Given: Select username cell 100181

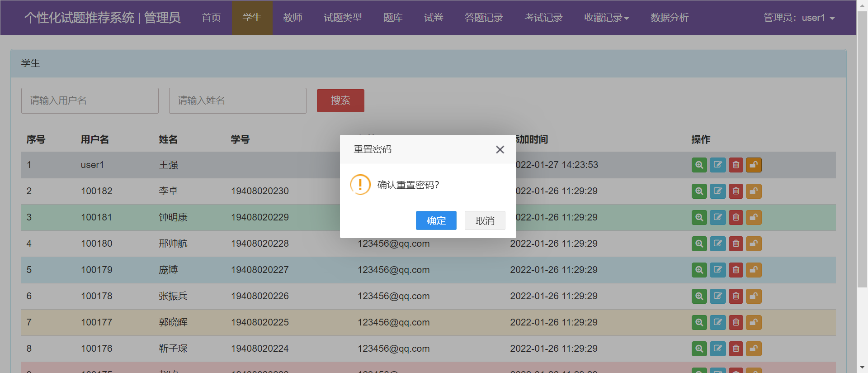Looking at the screenshot, I should pyautogui.click(x=96, y=217).
